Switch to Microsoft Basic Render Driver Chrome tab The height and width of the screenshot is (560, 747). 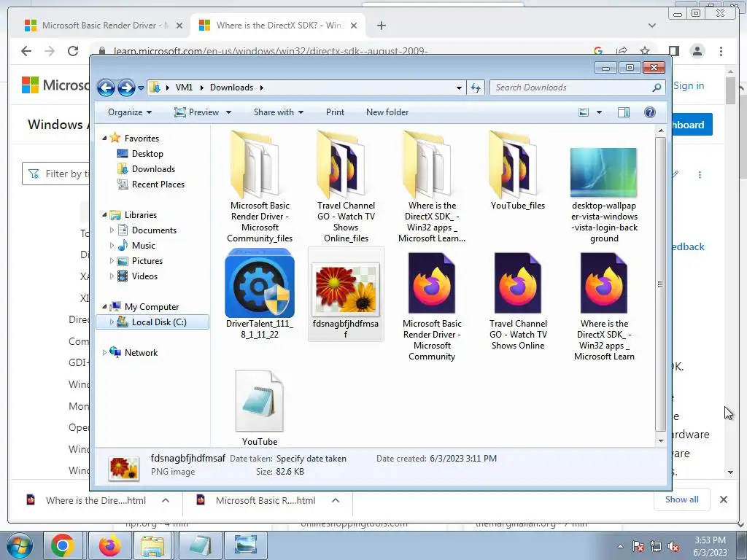(99, 26)
